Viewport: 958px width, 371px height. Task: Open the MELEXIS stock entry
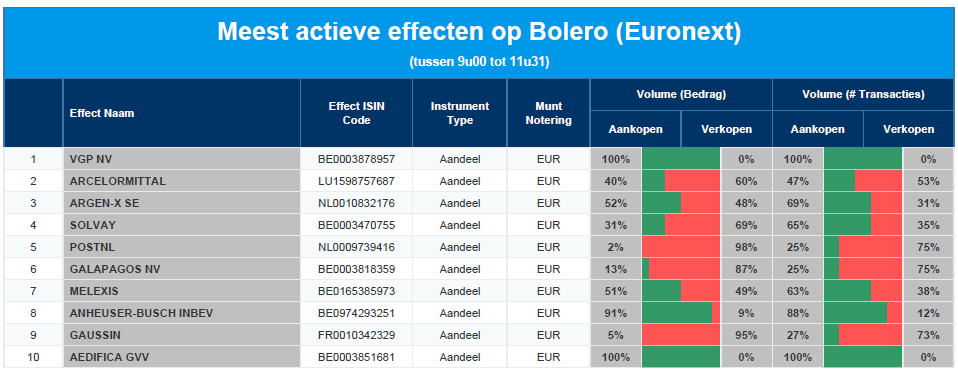coord(94,291)
